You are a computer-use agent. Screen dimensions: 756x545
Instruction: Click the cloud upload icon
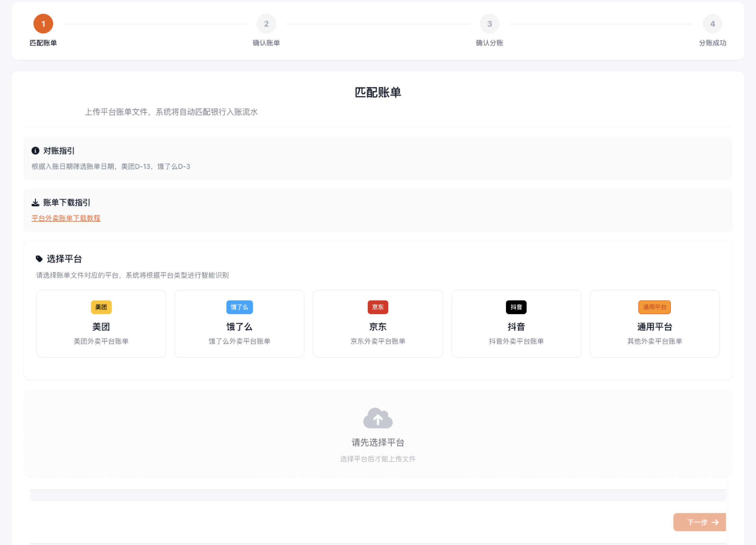(x=378, y=418)
